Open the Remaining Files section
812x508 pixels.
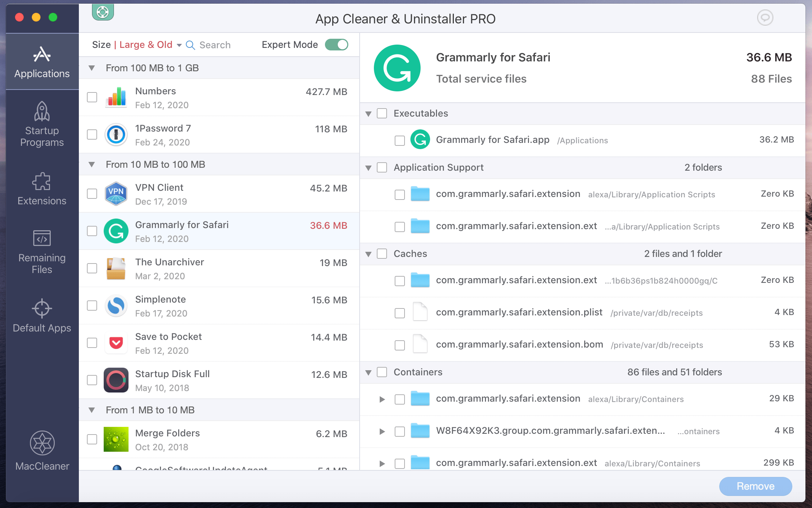42,251
